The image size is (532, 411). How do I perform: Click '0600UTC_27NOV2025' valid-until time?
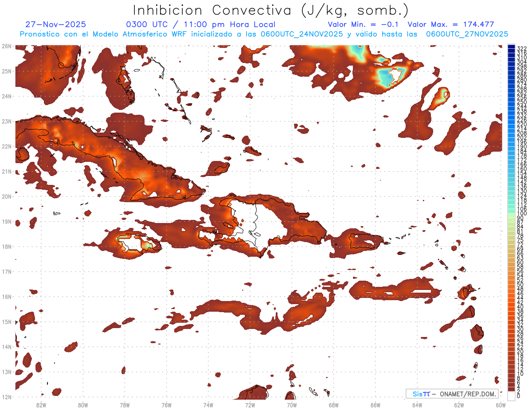pyautogui.click(x=467, y=34)
